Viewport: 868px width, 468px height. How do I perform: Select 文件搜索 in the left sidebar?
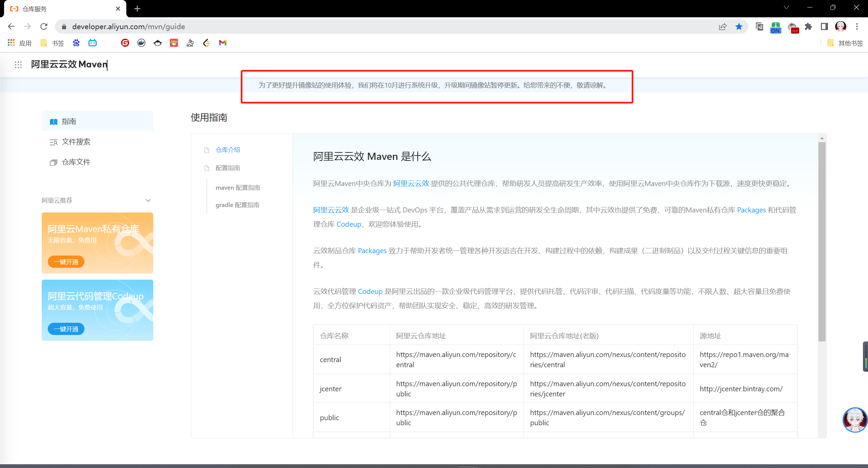coord(76,142)
